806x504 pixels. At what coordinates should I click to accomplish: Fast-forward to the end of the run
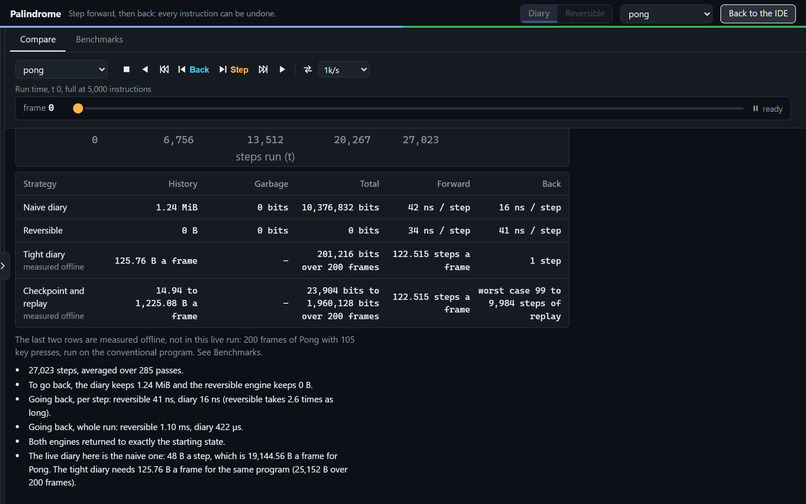pyautogui.click(x=263, y=69)
